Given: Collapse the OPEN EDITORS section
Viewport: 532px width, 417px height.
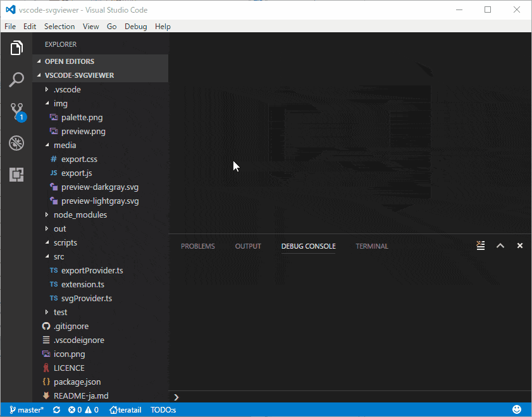Looking at the screenshot, I should pyautogui.click(x=39, y=61).
